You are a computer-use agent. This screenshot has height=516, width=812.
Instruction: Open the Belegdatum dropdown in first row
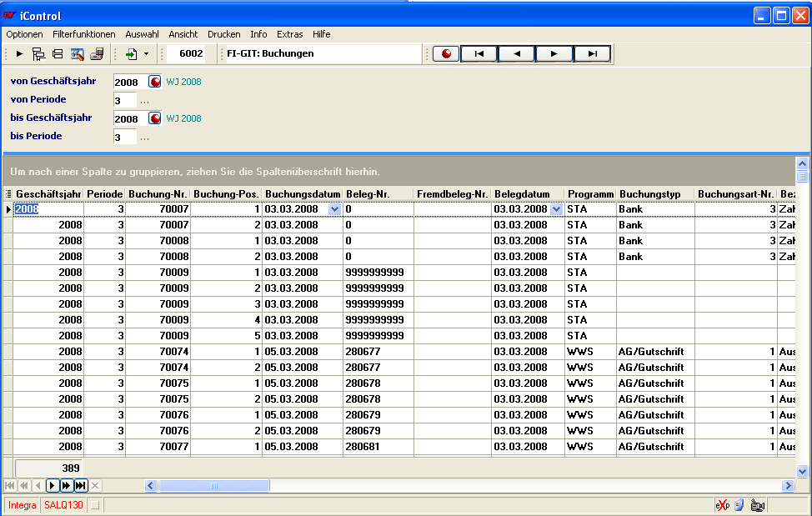(x=556, y=209)
